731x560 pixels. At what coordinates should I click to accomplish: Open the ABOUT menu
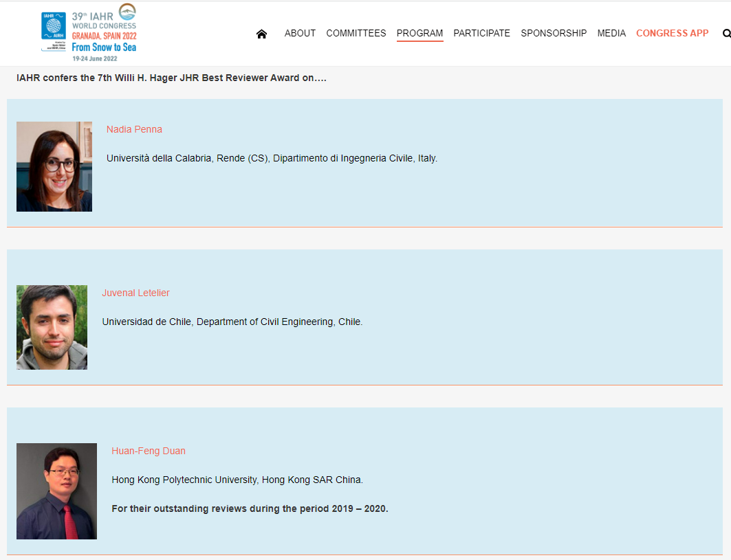[300, 33]
